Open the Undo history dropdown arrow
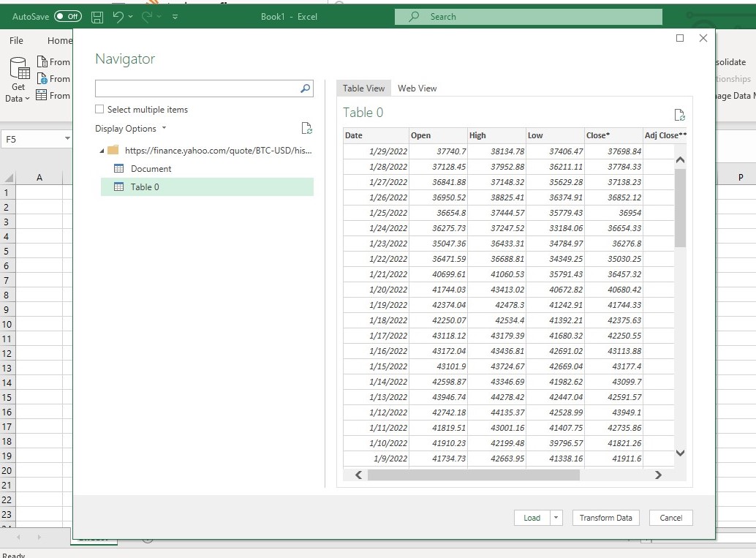Screen dimensions: 756x558 click(x=131, y=17)
